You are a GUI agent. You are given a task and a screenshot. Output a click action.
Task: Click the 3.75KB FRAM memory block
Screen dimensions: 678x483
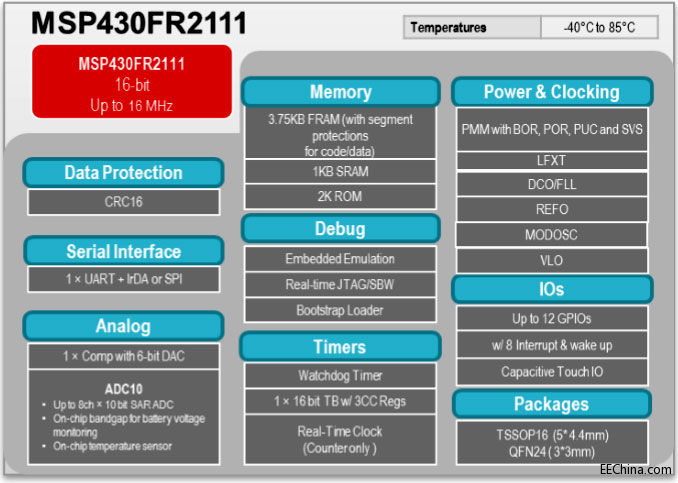340,133
